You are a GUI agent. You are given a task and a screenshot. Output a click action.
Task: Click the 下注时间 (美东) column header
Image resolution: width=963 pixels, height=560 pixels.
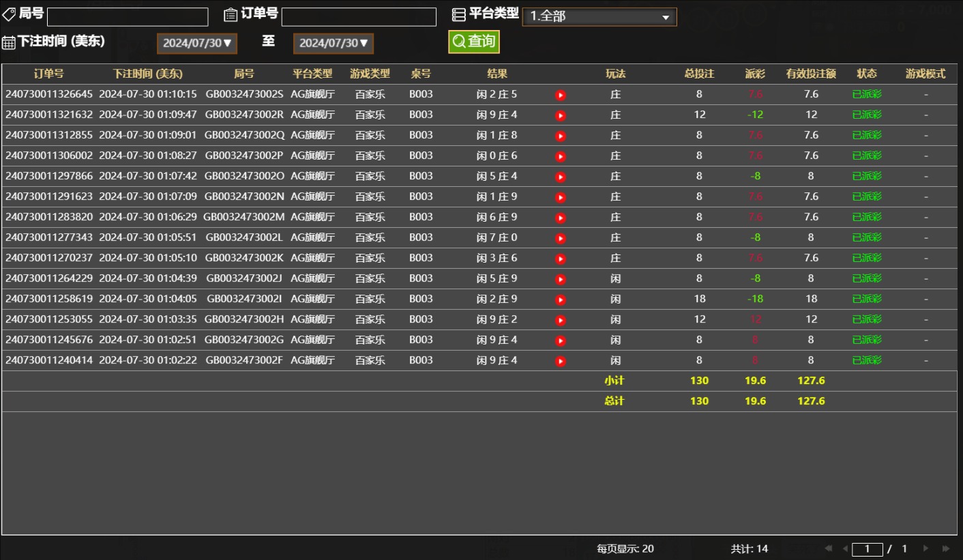tap(148, 74)
